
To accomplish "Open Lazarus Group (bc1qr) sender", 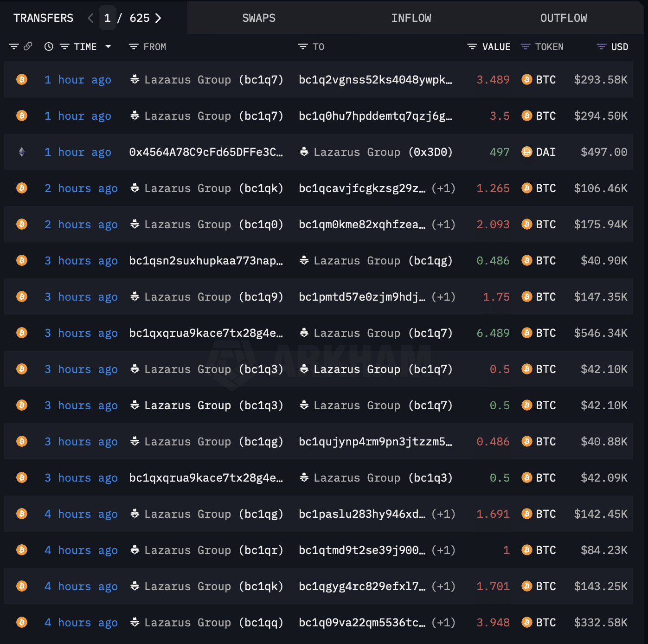I will pyautogui.click(x=214, y=550).
